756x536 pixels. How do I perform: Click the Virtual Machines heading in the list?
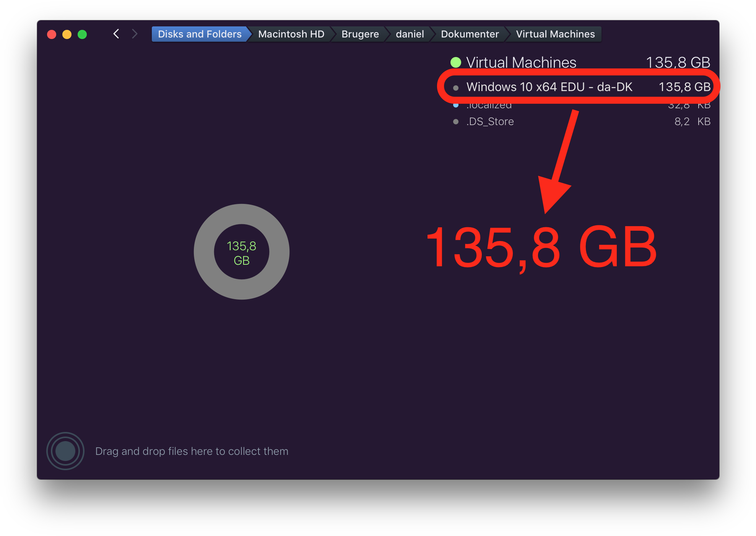coord(522,62)
